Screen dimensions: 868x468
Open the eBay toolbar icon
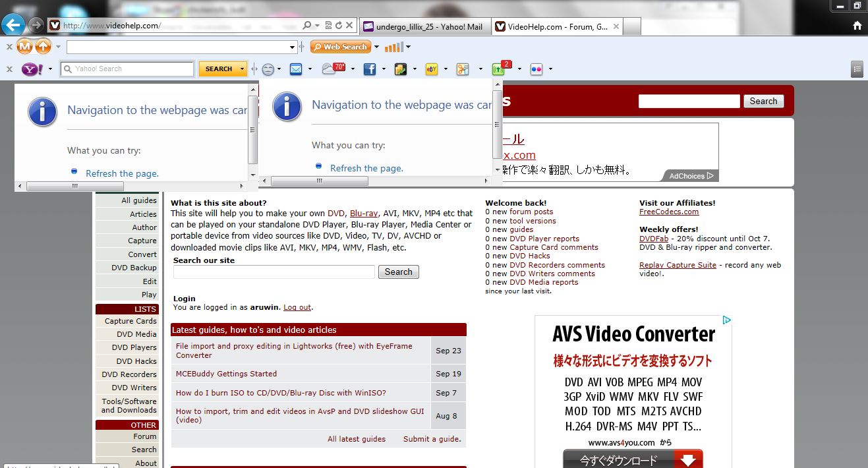coord(432,69)
